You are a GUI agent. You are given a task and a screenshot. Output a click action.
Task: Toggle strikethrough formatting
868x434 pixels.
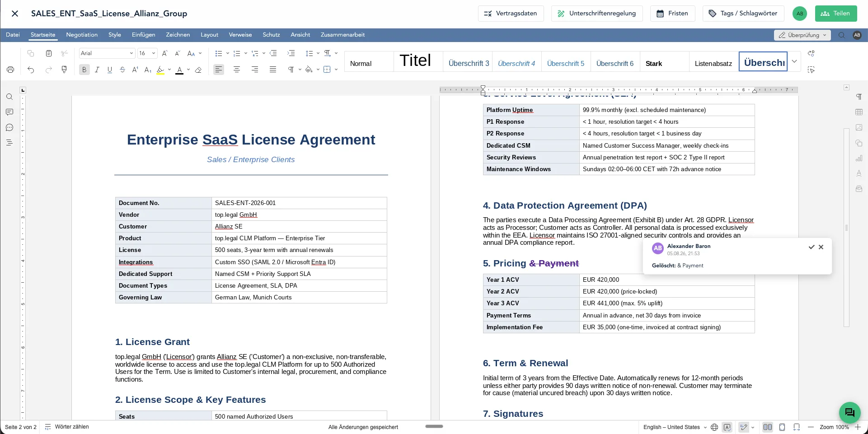122,70
